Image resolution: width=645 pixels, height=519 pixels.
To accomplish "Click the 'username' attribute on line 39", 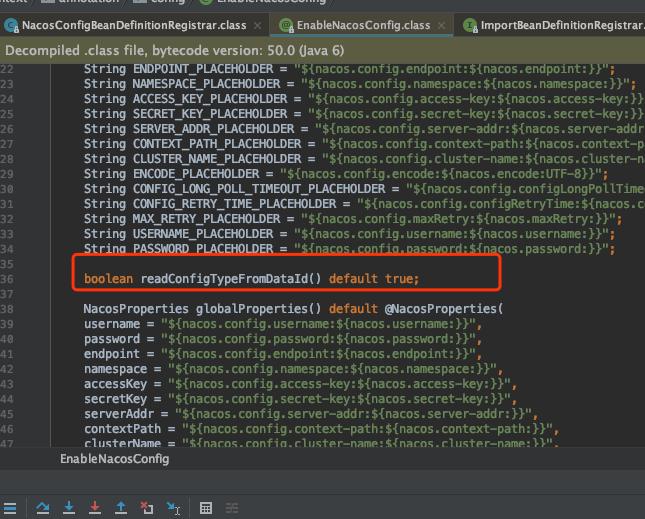I will [112, 324].
